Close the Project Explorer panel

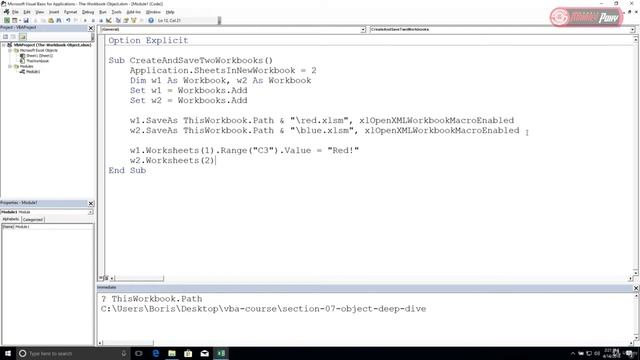coord(91,28)
